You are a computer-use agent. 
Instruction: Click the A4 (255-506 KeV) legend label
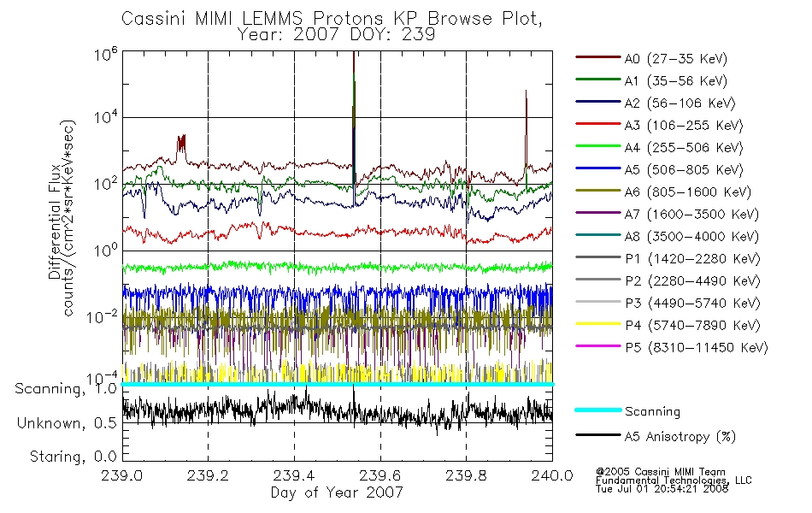coord(684,148)
